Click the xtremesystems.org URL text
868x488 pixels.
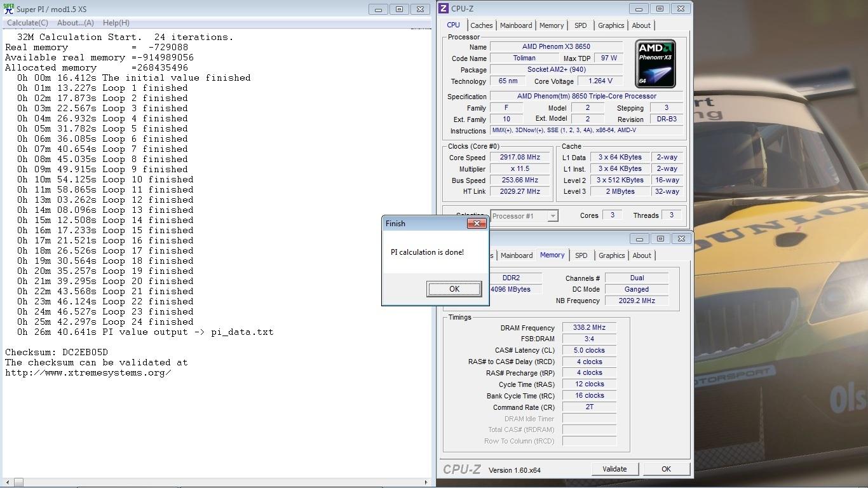[x=88, y=372]
